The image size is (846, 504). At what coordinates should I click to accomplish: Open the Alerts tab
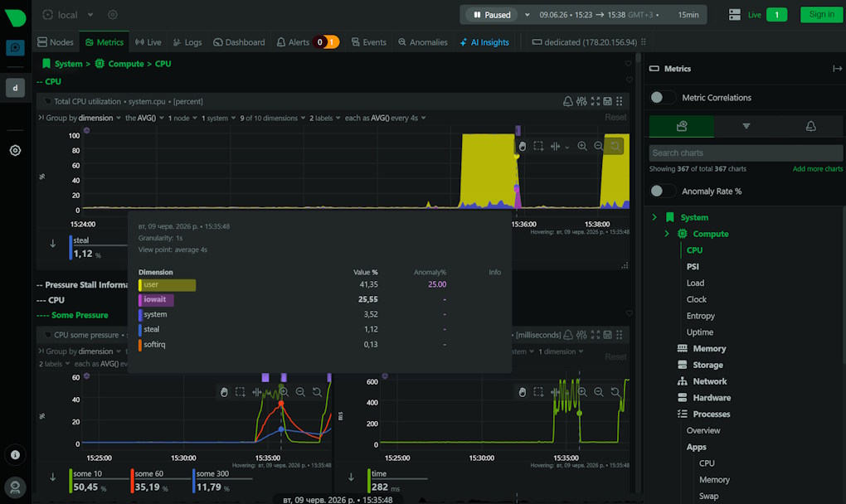point(308,42)
